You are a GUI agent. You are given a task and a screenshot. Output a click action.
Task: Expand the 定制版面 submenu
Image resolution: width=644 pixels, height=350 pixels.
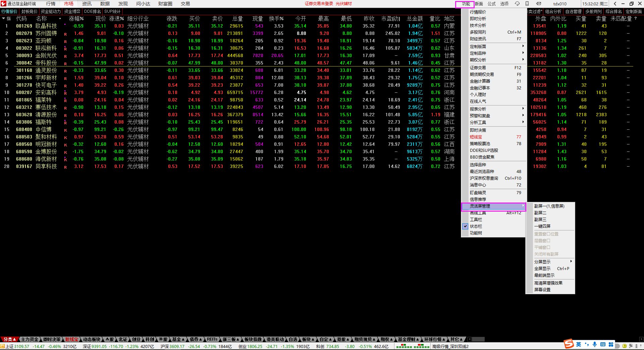pyautogui.click(x=493, y=47)
